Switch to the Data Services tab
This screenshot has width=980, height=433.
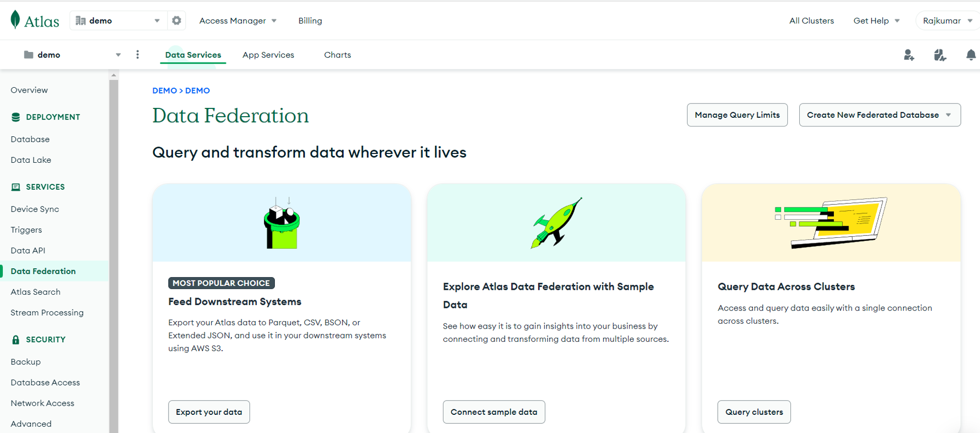pos(193,55)
